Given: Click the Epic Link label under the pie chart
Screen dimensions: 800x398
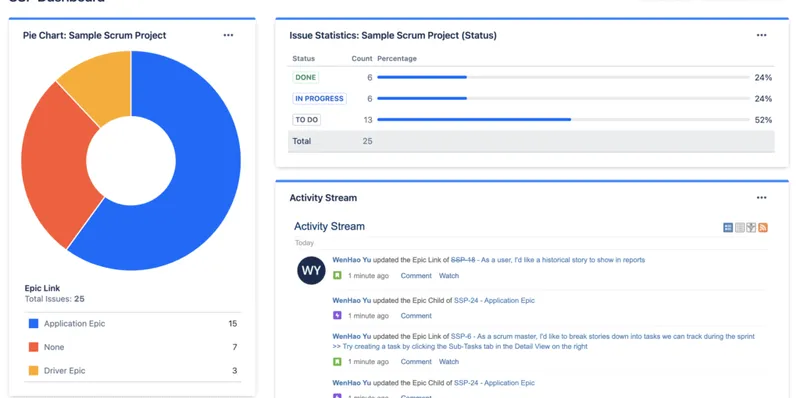Looking at the screenshot, I should click(42, 288).
